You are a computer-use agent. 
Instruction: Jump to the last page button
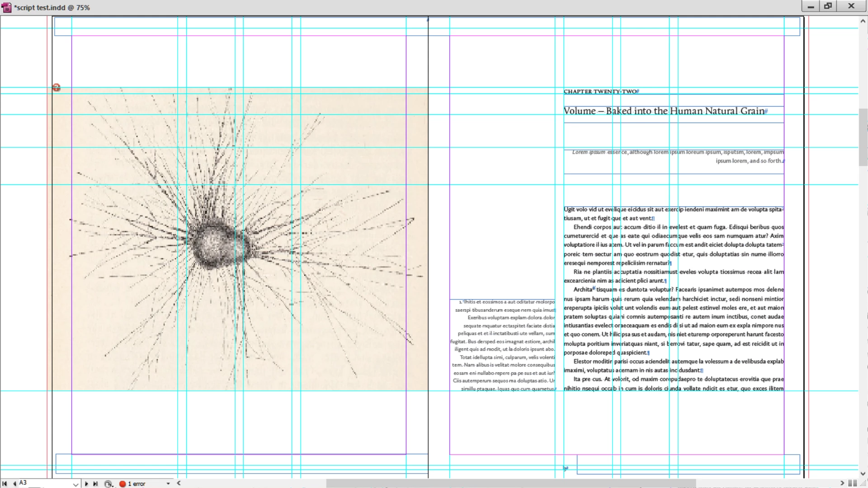click(x=95, y=483)
